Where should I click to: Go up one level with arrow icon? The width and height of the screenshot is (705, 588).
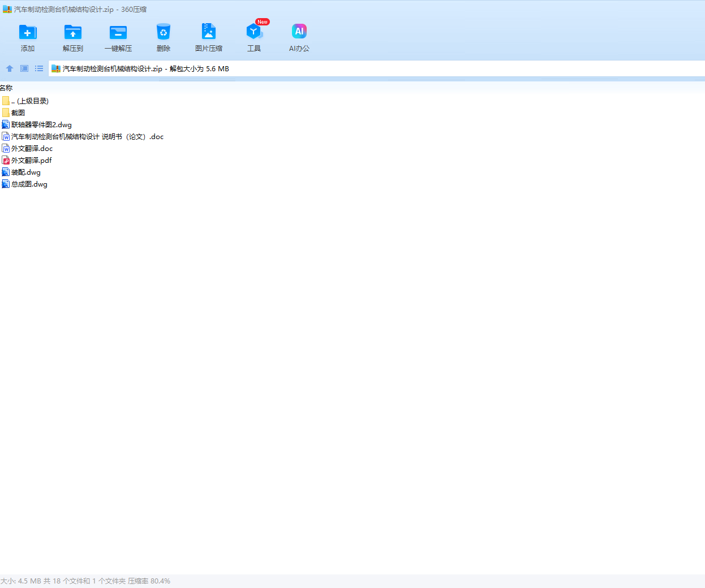tap(10, 68)
